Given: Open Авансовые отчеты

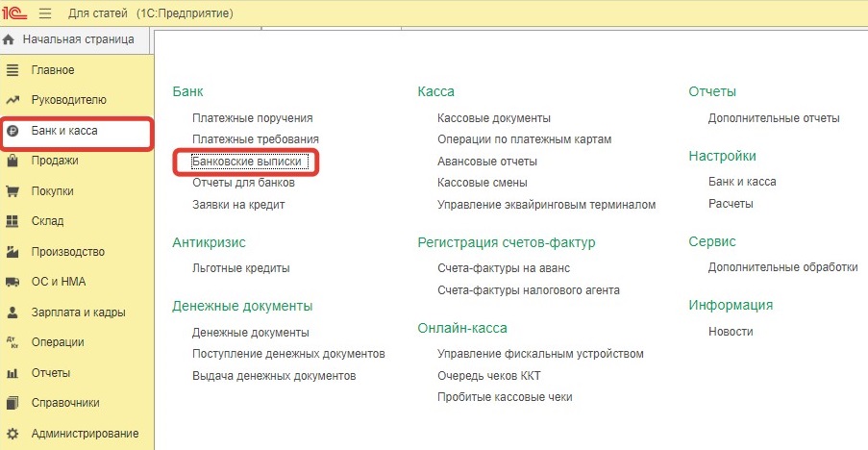Looking at the screenshot, I should (x=487, y=162).
